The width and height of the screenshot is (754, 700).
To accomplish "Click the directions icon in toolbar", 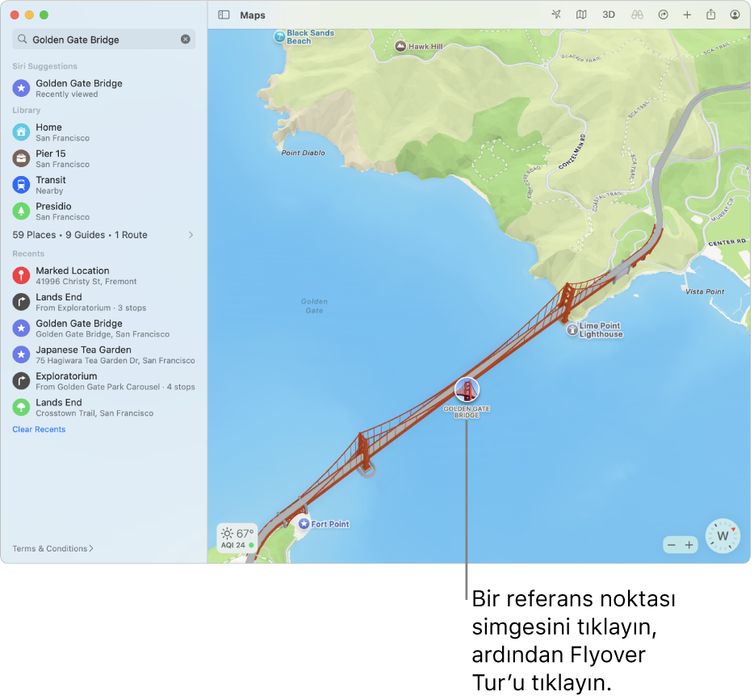I will 663,15.
